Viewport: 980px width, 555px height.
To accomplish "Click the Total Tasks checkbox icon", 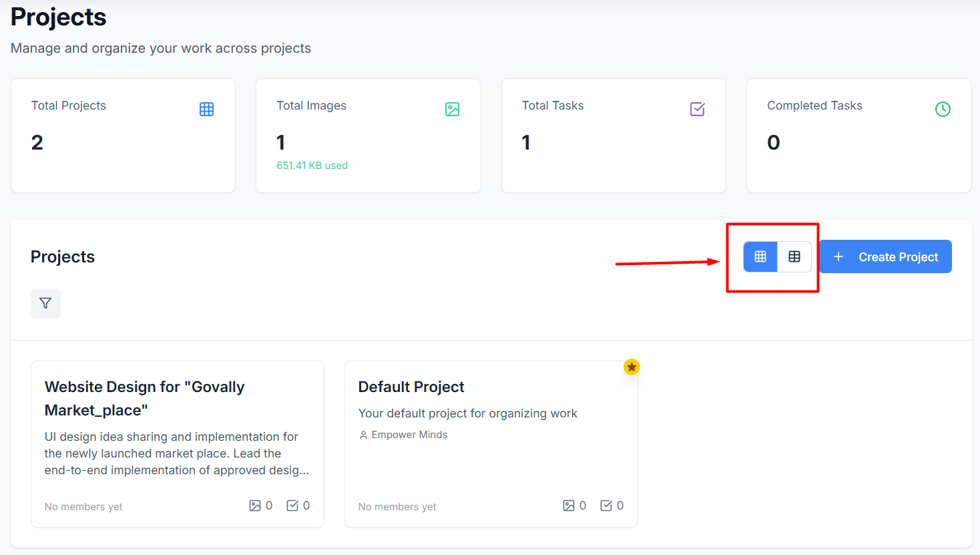I will [x=697, y=110].
